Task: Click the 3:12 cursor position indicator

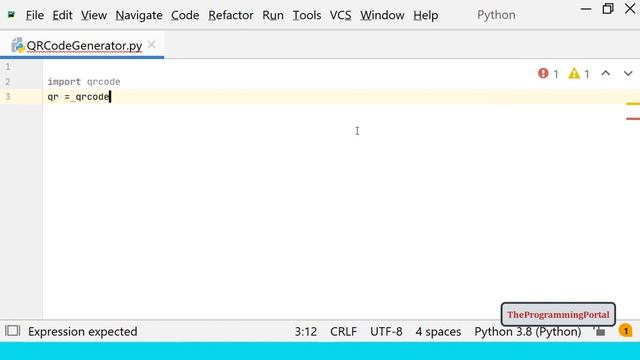Action: [306, 331]
